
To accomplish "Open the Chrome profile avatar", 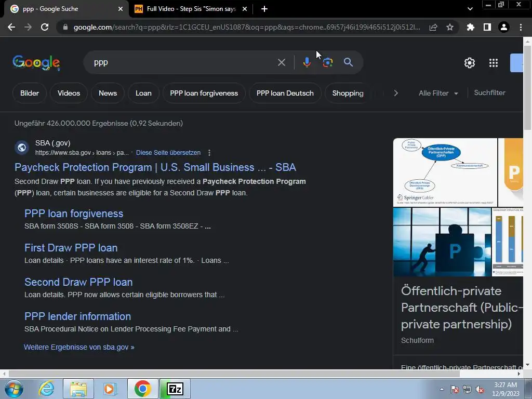I will point(504,27).
